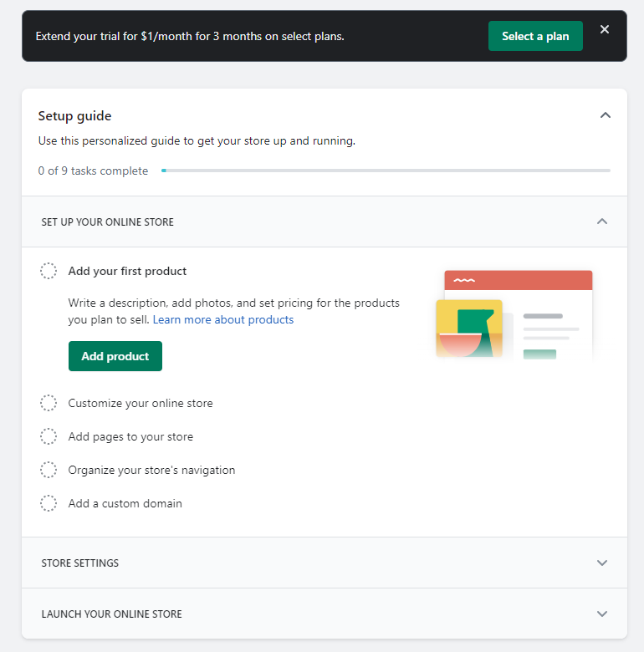Dismiss the trial extension banner

[605, 30]
